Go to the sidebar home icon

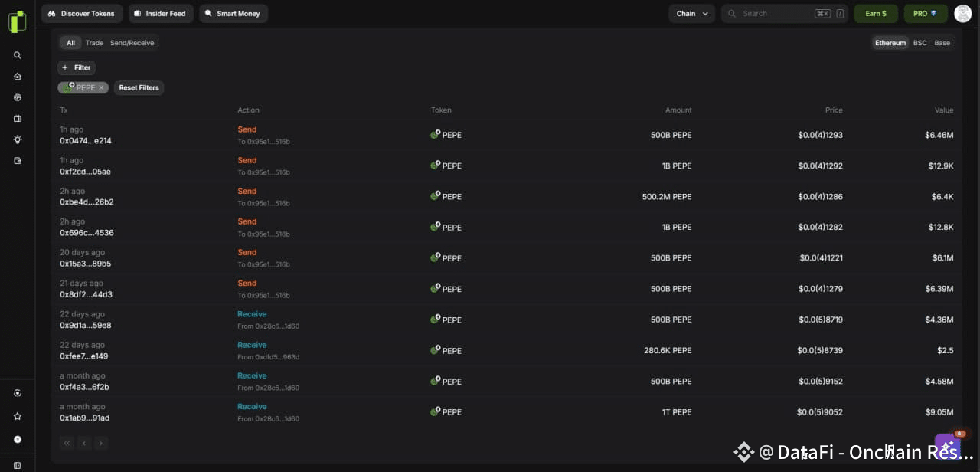[18, 77]
